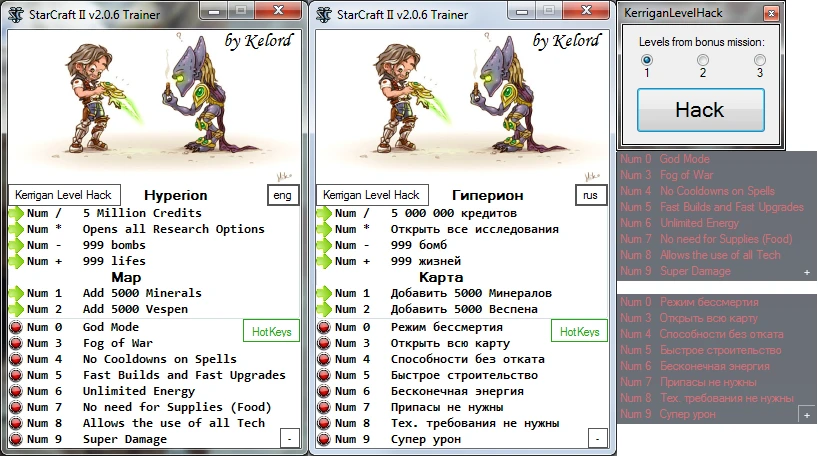
Task: Toggle red light for Unlimited Energy
Action: coord(16,391)
